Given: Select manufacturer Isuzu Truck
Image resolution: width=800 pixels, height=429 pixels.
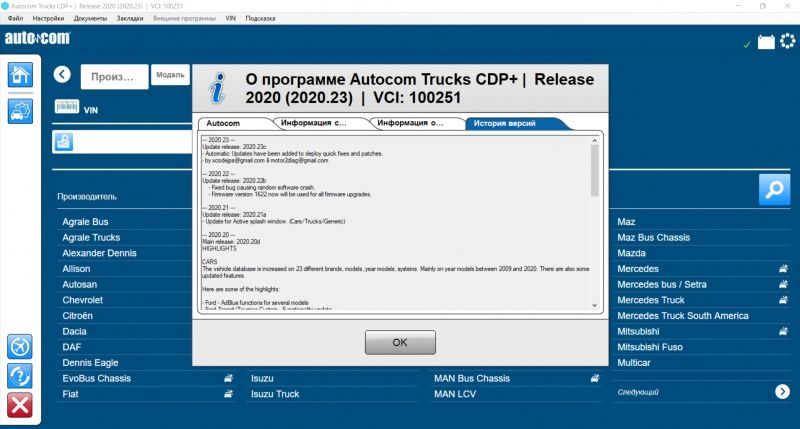Looking at the screenshot, I should coord(275,394).
